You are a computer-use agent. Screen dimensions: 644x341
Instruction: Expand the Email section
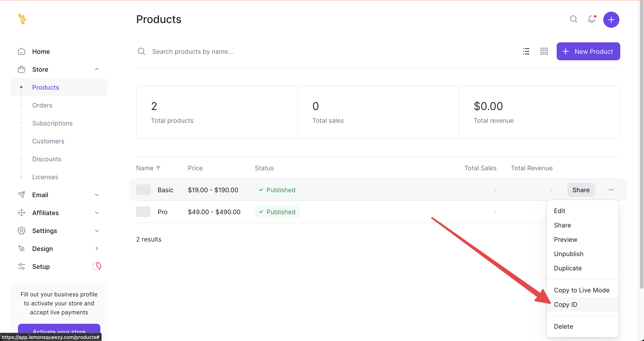[97, 195]
